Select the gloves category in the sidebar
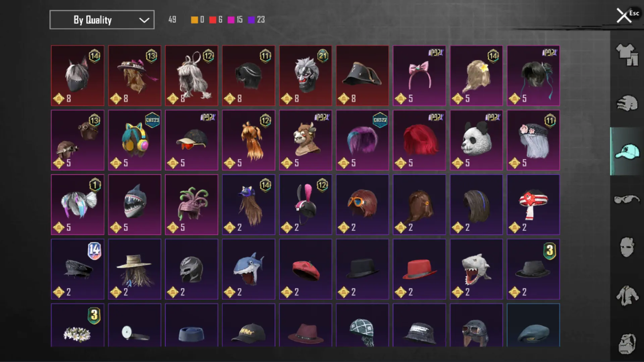Viewport: 644px width, 362px height. [627, 103]
